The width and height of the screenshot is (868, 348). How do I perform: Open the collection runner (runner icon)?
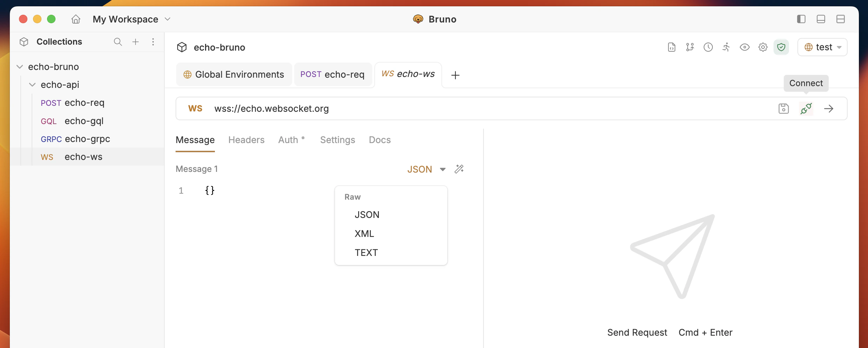[726, 47]
